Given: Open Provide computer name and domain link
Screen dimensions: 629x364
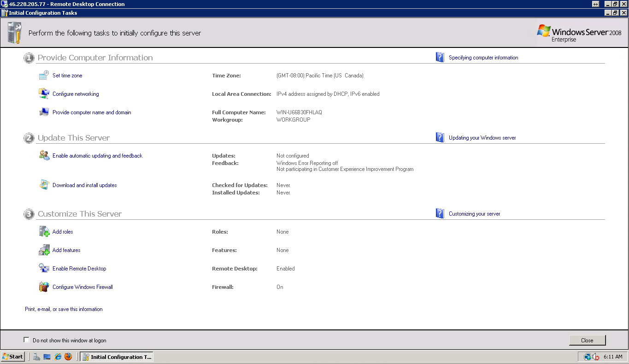Looking at the screenshot, I should coord(92,112).
